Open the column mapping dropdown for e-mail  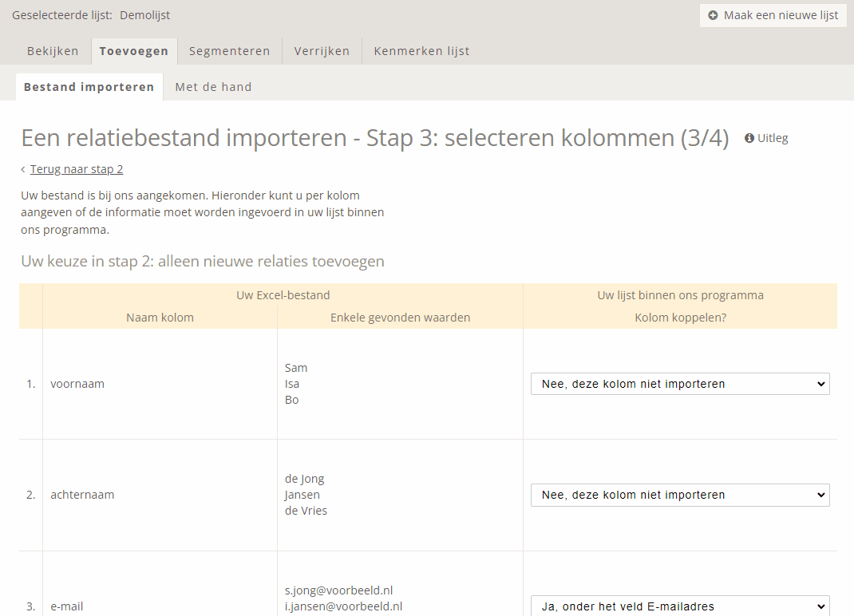(x=680, y=606)
